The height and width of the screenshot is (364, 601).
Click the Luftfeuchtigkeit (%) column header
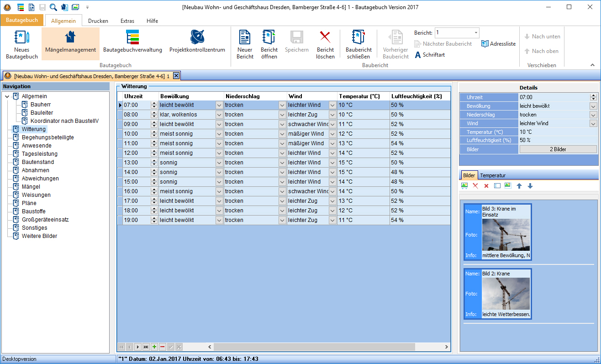420,96
